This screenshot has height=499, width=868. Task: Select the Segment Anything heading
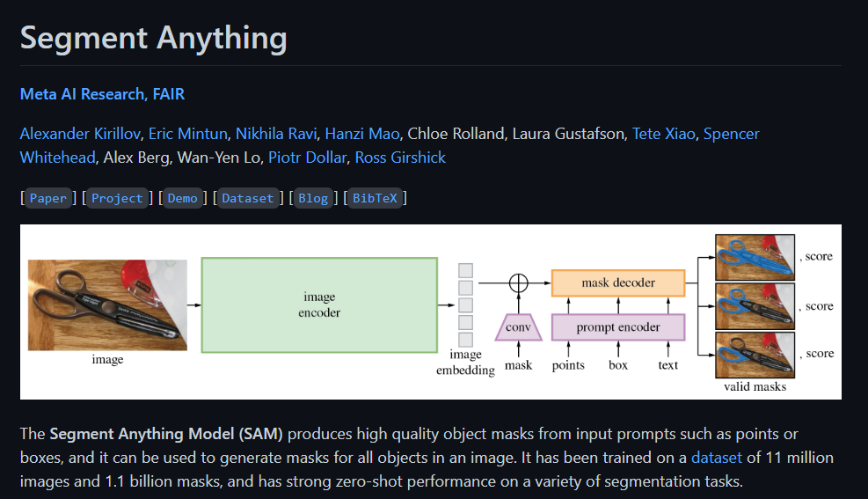pyautogui.click(x=153, y=38)
